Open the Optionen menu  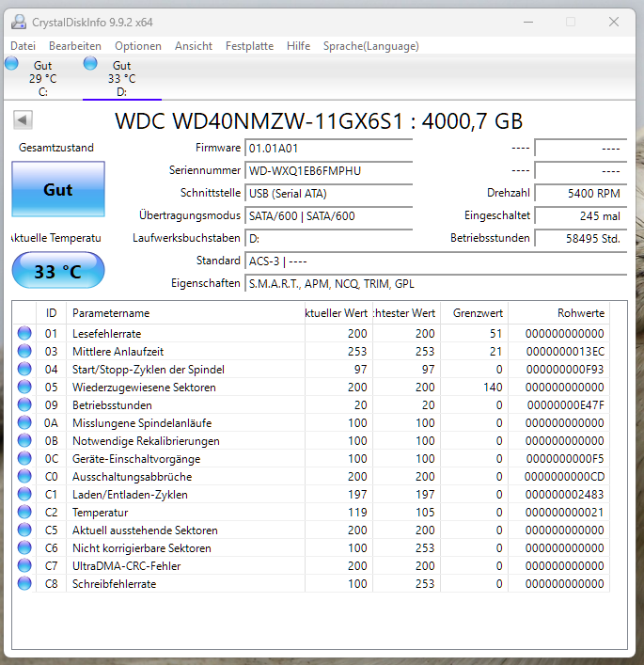click(138, 46)
